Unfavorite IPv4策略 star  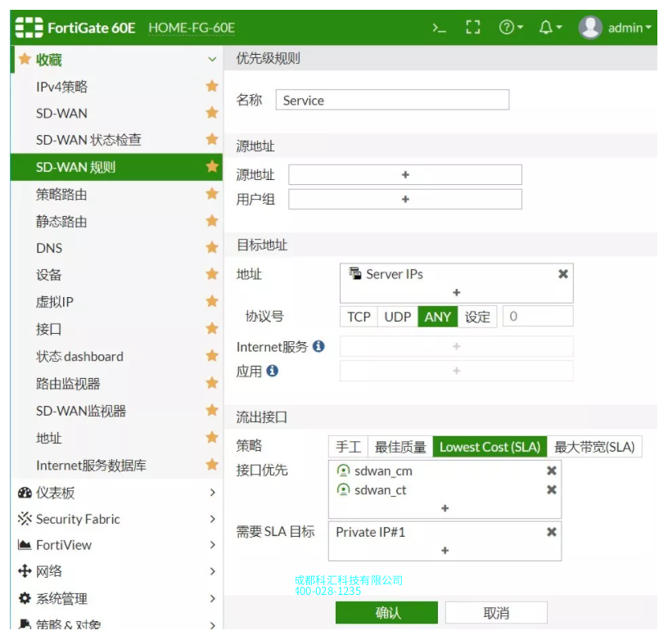[x=212, y=86]
